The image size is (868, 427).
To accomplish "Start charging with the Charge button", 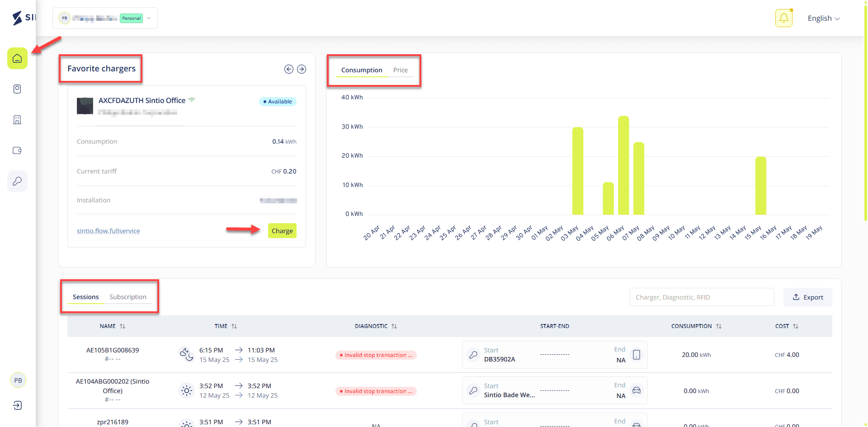I will pos(282,231).
